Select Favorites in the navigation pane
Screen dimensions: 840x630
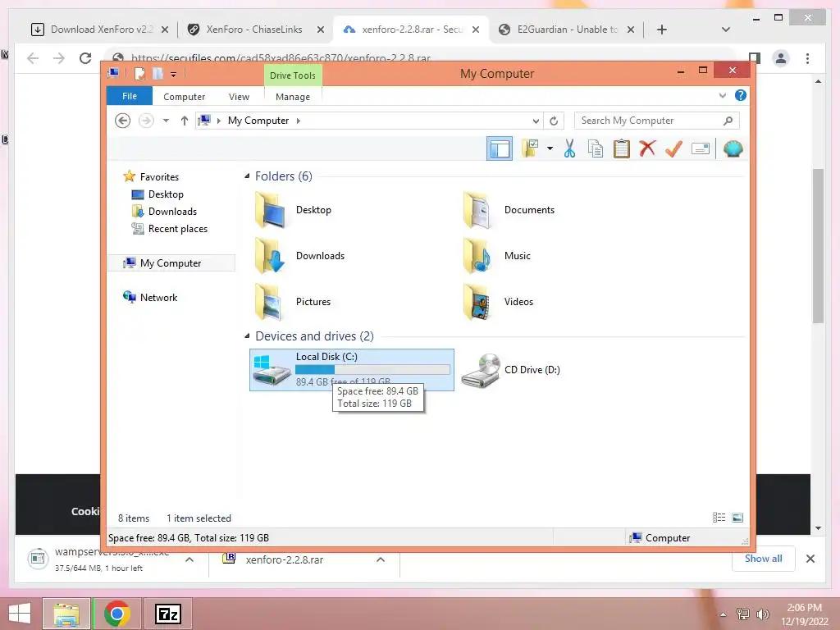click(159, 177)
